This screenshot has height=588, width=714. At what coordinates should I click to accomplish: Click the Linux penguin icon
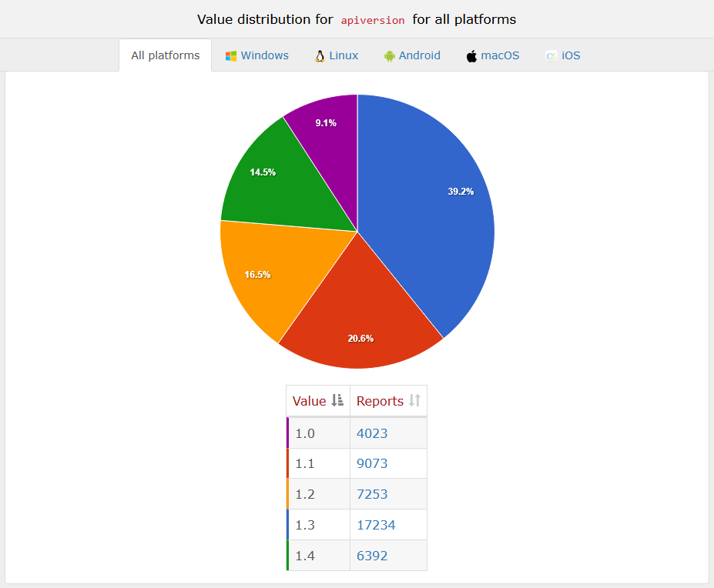coord(320,56)
